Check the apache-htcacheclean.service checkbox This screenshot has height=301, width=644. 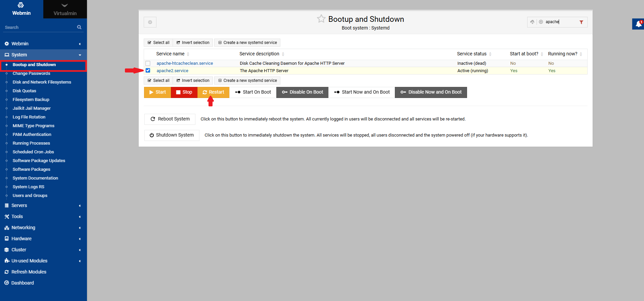[148, 63]
